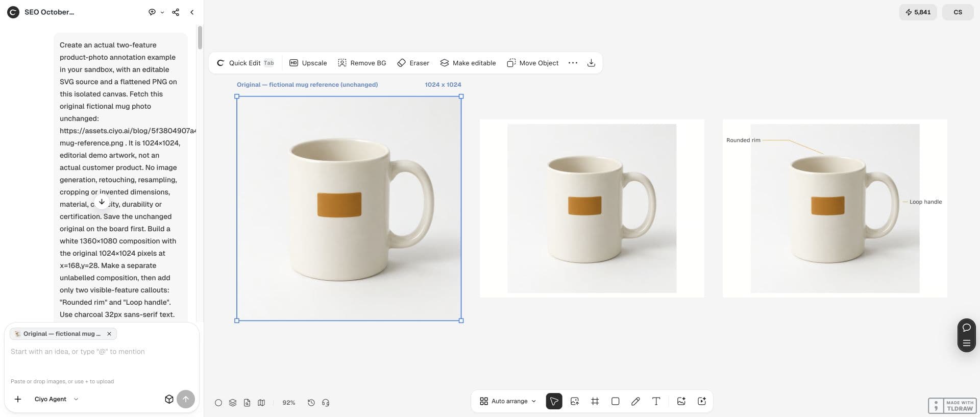Open the layers panel icon
The width and height of the screenshot is (980, 417).
tap(233, 403)
